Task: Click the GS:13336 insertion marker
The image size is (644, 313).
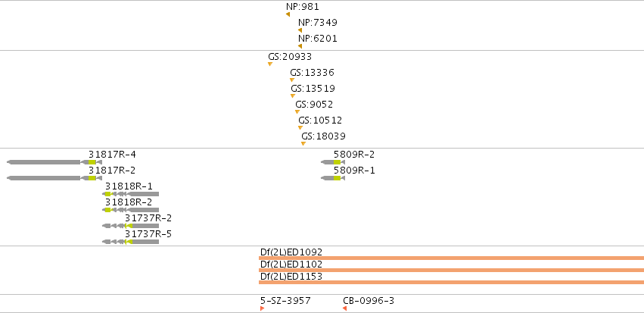Action: (x=292, y=80)
